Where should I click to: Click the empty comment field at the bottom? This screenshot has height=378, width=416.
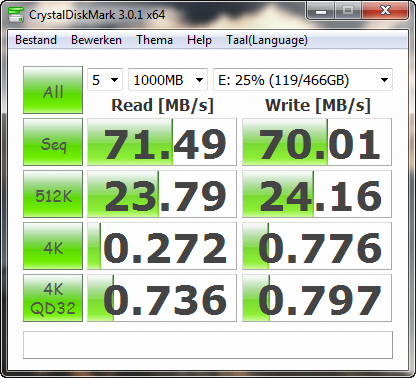208,345
